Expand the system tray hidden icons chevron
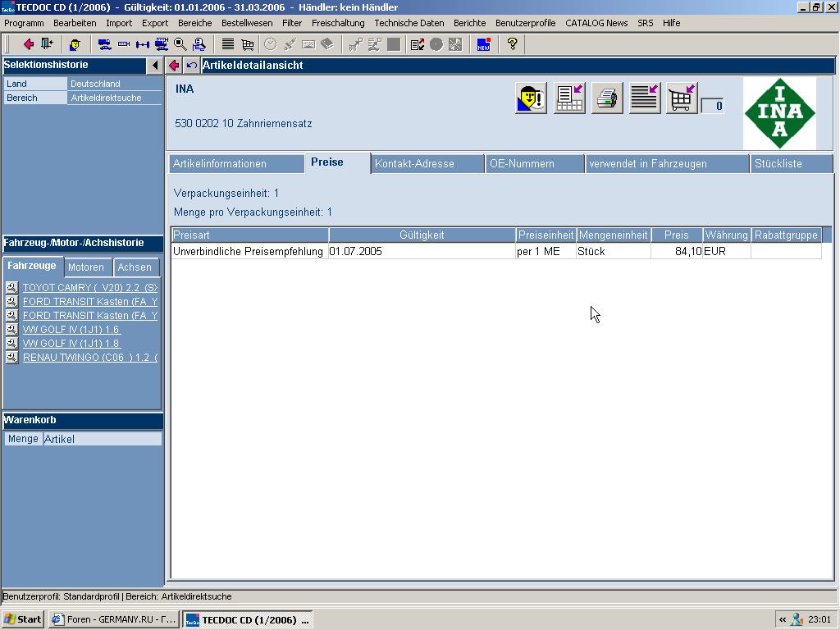 point(782,620)
